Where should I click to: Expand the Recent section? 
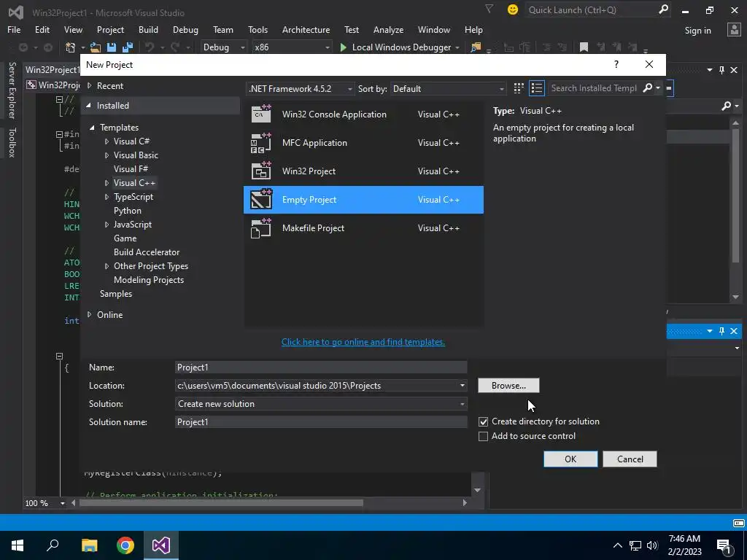89,86
